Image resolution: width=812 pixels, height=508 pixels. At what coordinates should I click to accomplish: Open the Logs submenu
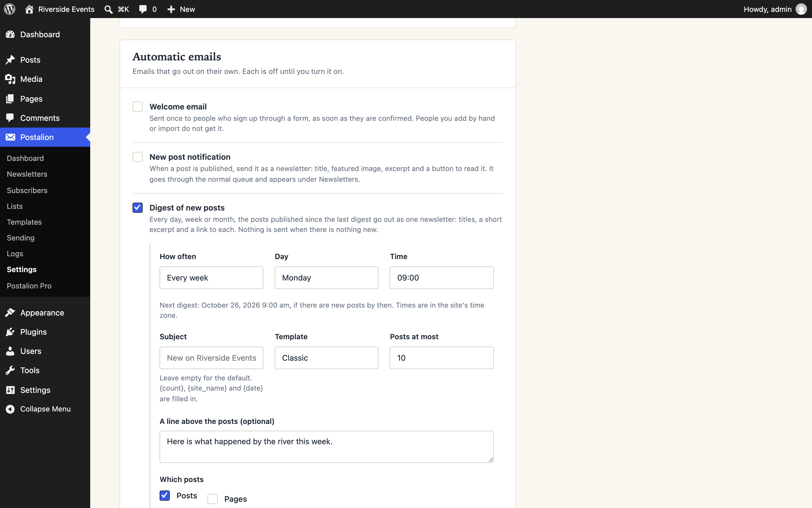coord(15,254)
